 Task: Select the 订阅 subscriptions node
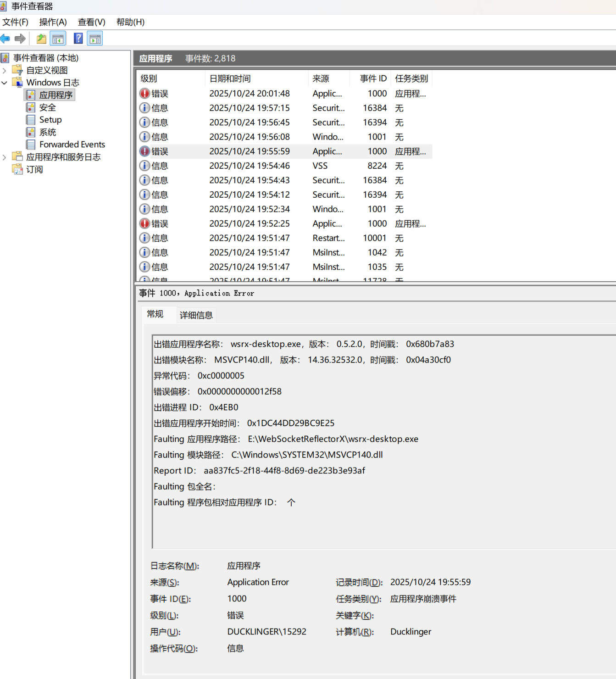click(x=34, y=169)
